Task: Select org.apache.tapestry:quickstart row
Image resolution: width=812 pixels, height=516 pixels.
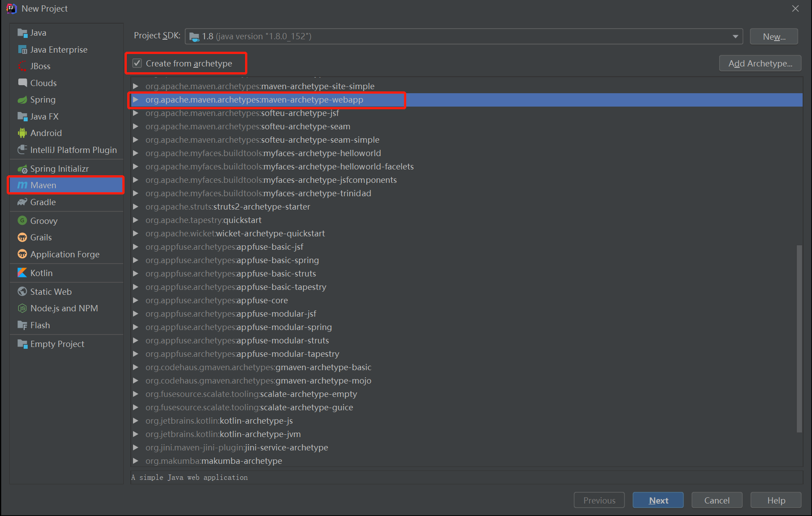Action: point(466,220)
